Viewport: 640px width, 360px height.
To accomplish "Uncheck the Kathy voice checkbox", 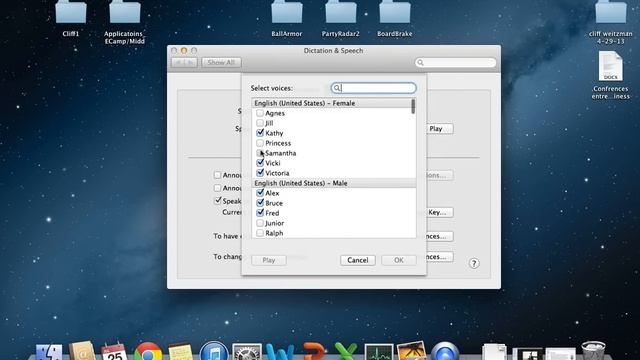I will (260, 133).
